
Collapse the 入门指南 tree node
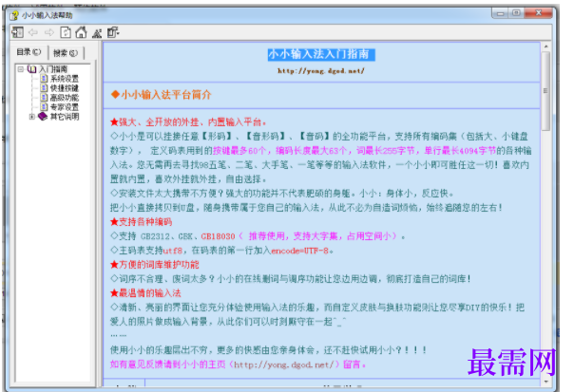pyautogui.click(x=21, y=69)
